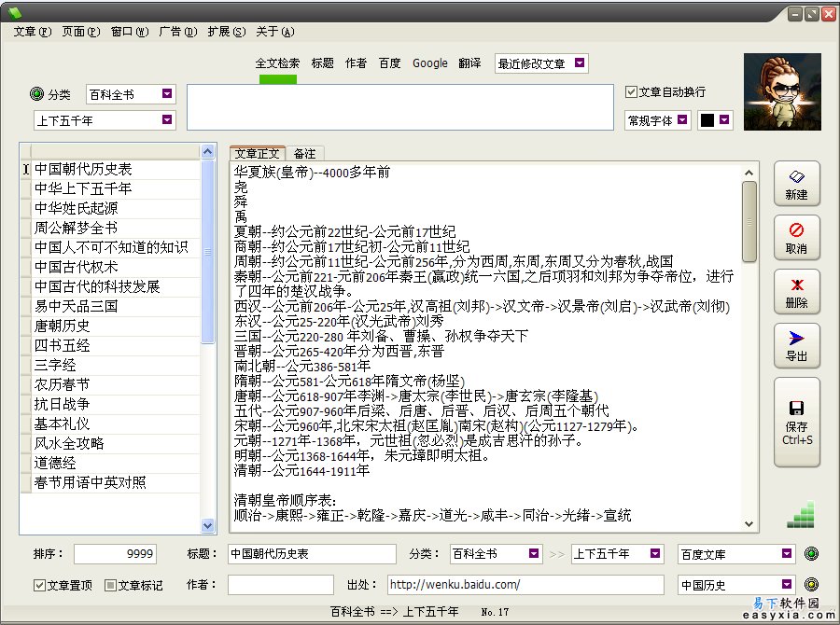Click the 取消 (Cancel) button icon
840x625 pixels.
tap(796, 238)
